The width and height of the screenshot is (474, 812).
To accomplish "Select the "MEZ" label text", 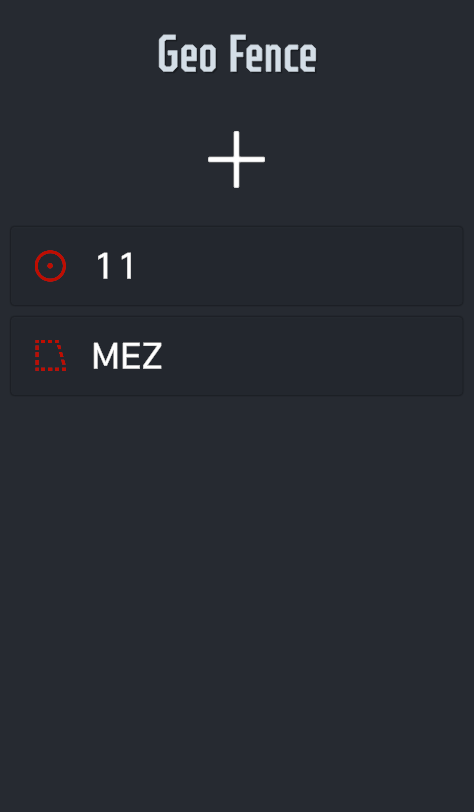I will click(x=127, y=356).
